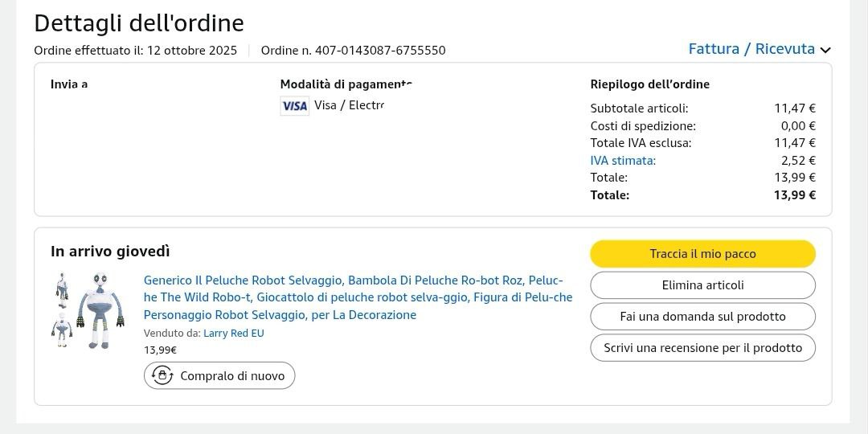Click the IVA stimata amount 2,52 €
This screenshot has height=434, width=868.
tap(798, 161)
